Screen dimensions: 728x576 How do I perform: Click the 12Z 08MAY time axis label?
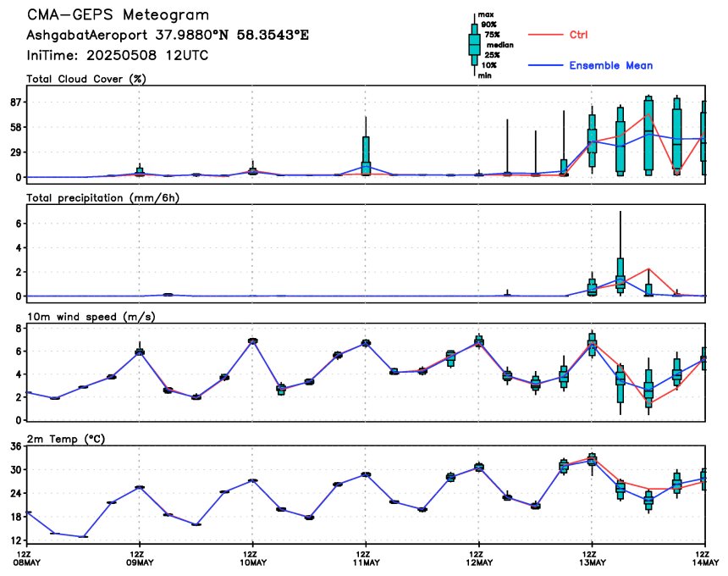point(28,558)
